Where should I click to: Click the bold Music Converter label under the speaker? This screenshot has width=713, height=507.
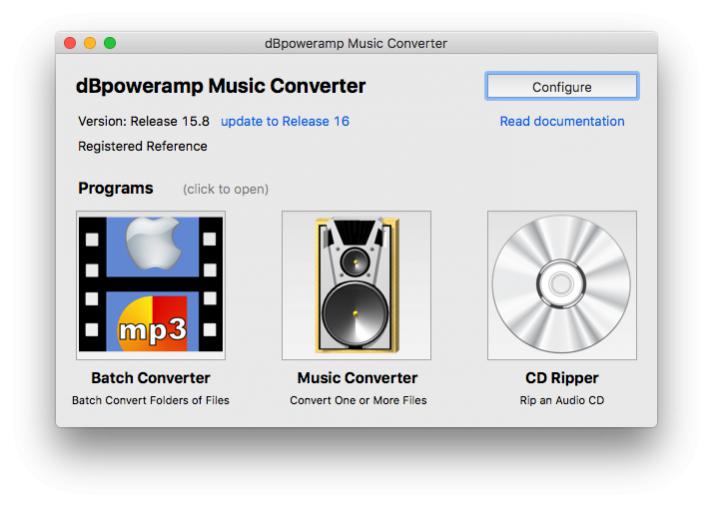coord(357,378)
